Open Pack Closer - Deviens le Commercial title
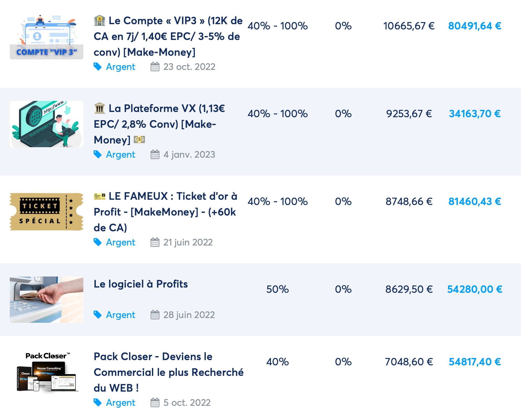This screenshot has height=420, width=521. click(x=168, y=372)
